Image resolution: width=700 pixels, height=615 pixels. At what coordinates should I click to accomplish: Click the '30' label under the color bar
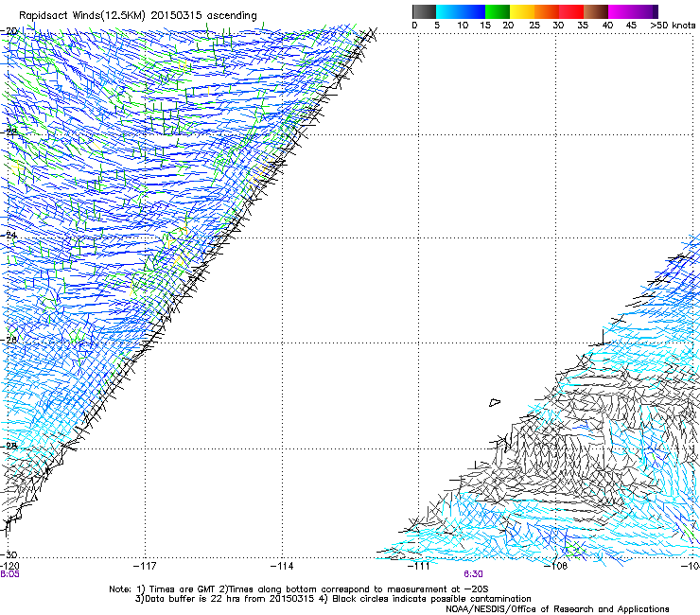[558, 26]
